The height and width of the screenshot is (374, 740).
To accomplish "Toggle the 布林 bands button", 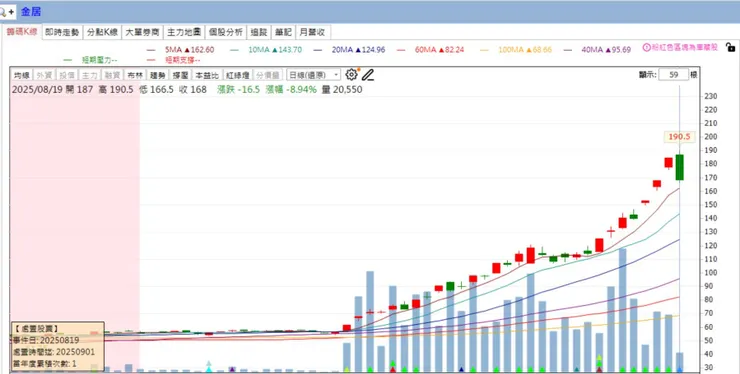I will 135,75.
